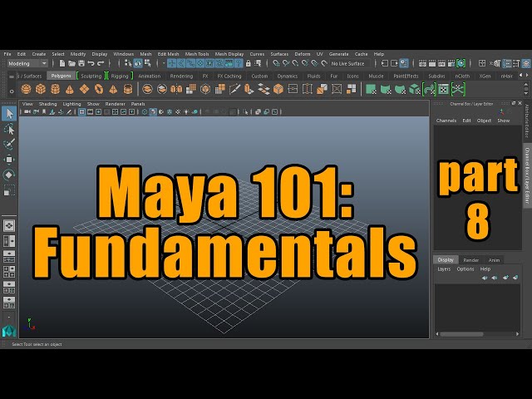The height and width of the screenshot is (399, 532).
Task: Open the Options menu in Layer Editor
Action: (465, 269)
